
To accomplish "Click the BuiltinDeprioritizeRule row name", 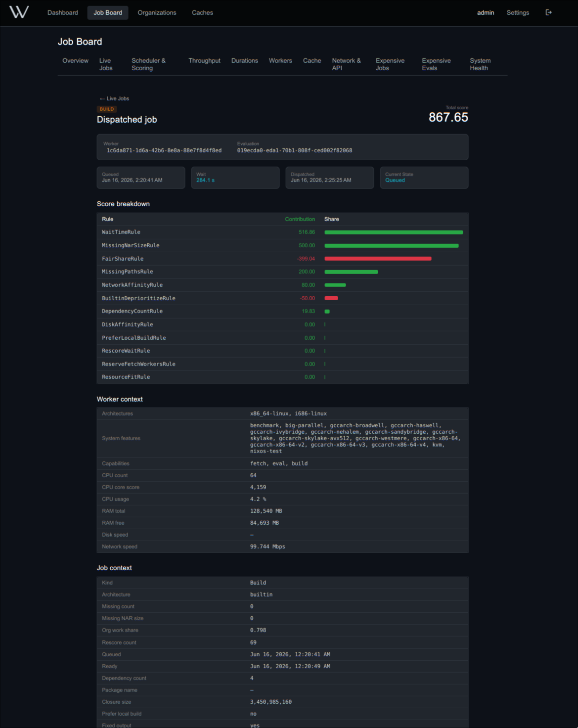I will tap(138, 298).
